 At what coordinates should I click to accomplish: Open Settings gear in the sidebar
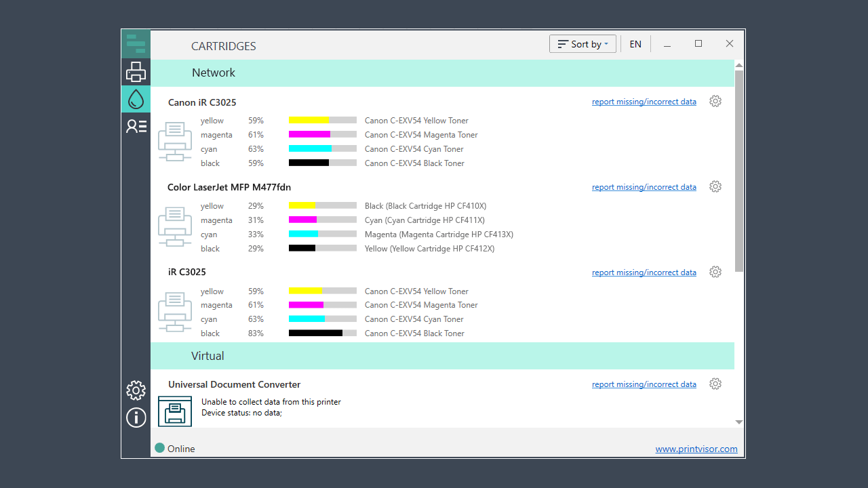(136, 390)
